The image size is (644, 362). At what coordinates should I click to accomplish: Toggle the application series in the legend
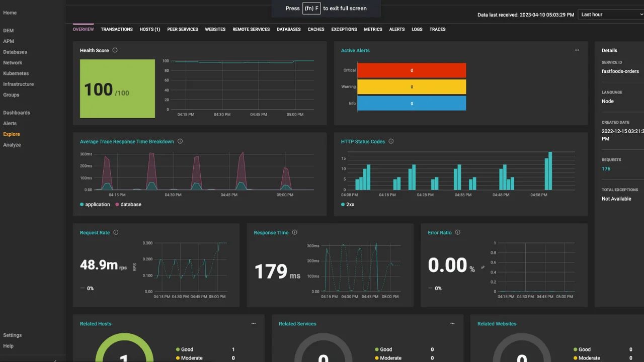click(x=95, y=205)
